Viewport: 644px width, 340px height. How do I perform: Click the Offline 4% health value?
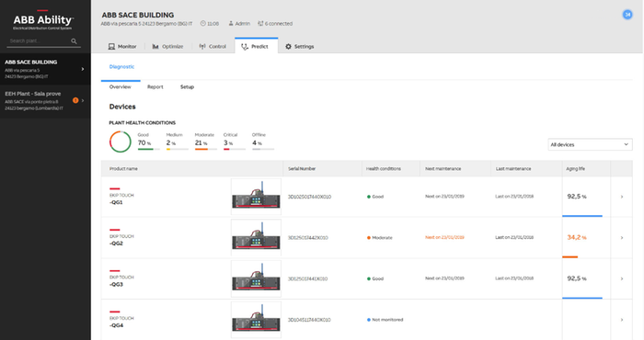[x=257, y=142]
